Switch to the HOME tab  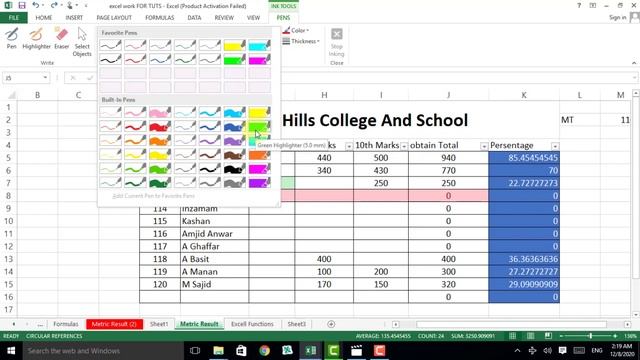44,18
